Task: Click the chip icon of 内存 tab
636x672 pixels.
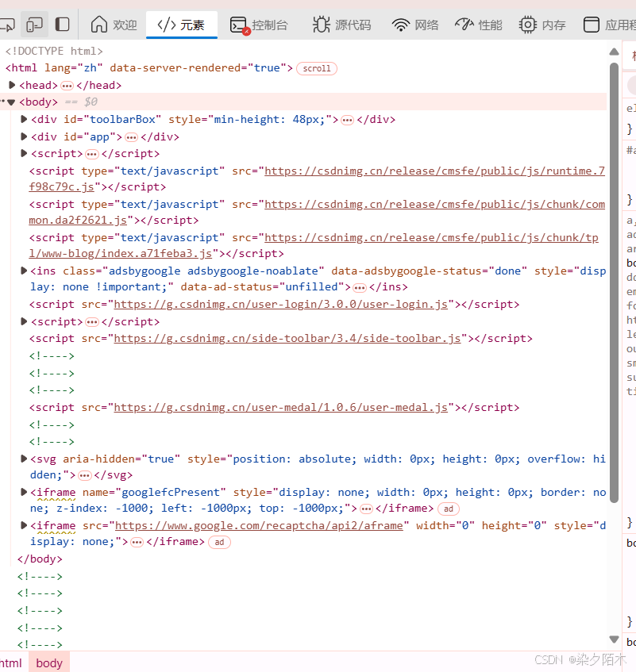Action: click(527, 25)
